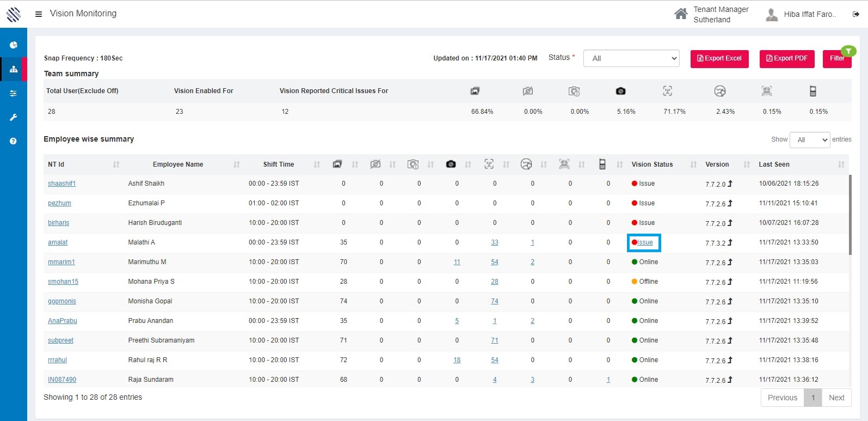Click the green filter funnel badge
Image resolution: width=868 pixels, height=421 pixels.
(848, 51)
